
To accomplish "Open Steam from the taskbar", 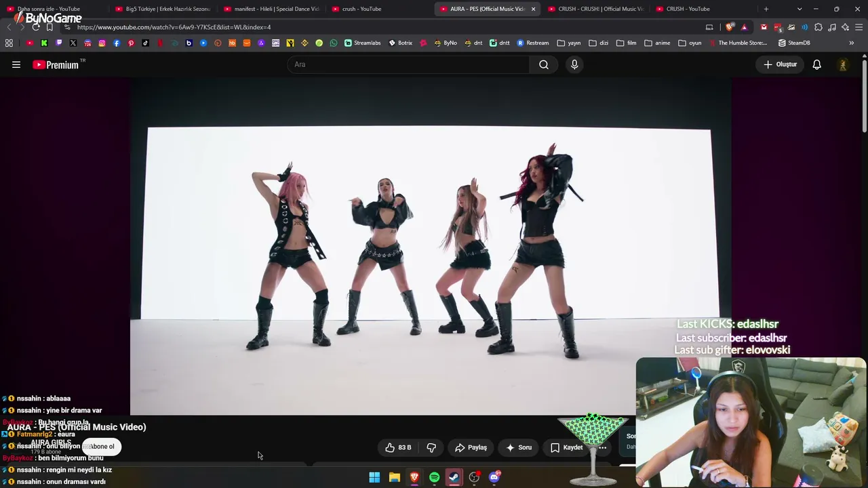I will (454, 477).
